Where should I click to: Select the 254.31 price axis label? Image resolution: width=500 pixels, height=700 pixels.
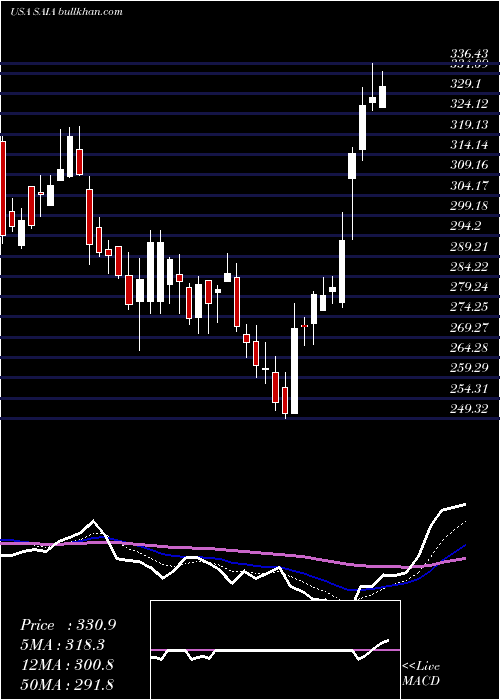469,388
